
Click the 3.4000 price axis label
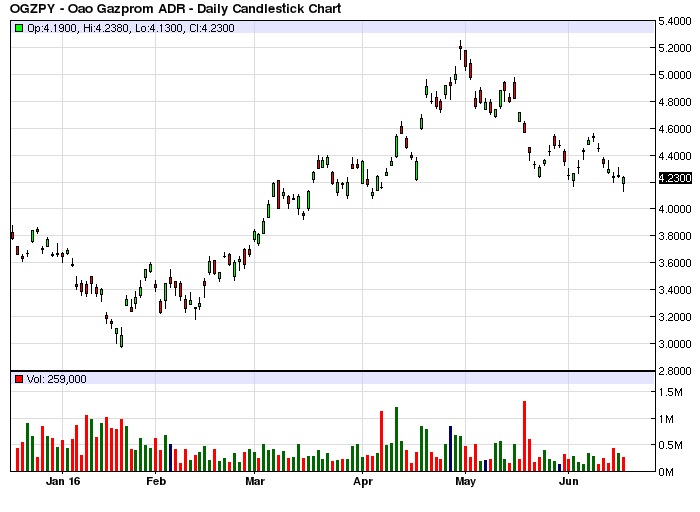click(x=675, y=290)
